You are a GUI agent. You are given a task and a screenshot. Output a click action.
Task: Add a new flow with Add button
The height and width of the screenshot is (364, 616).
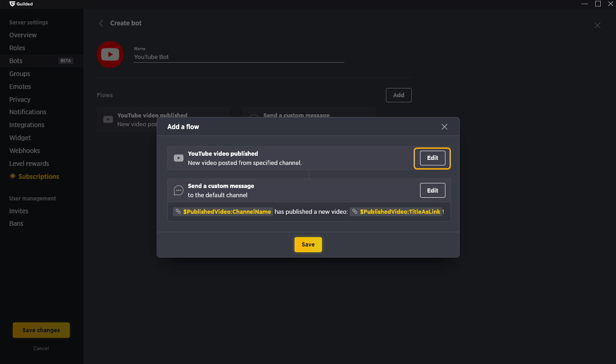(398, 95)
